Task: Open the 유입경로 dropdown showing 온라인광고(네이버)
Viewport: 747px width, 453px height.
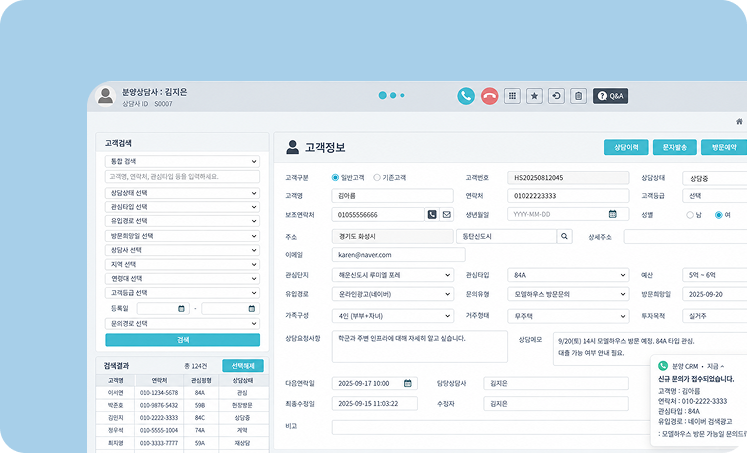Action: click(x=393, y=294)
